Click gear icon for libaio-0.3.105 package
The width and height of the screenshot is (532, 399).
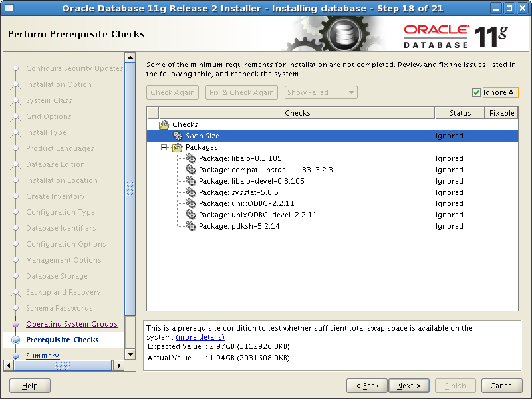click(191, 158)
